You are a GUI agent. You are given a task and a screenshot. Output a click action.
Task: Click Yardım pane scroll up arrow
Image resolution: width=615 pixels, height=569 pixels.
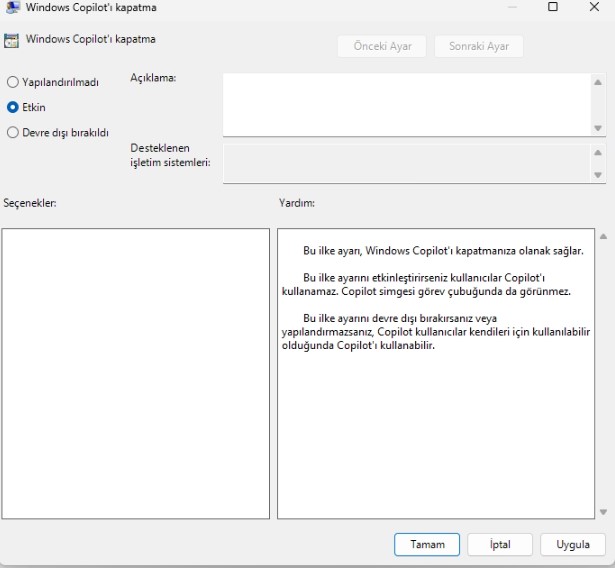(x=603, y=236)
